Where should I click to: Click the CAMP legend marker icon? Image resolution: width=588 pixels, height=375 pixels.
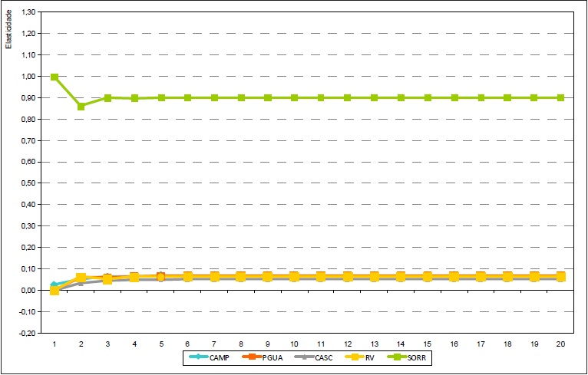point(200,357)
